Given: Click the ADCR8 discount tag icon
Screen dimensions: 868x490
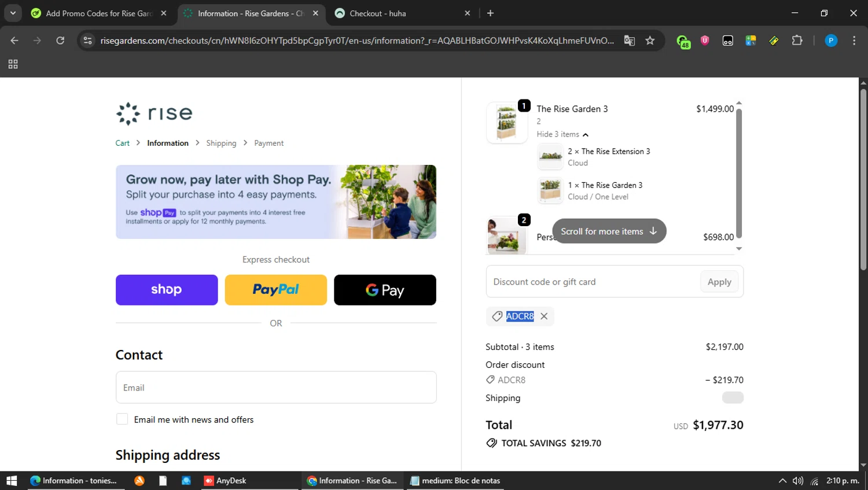Looking at the screenshot, I should coord(497,316).
